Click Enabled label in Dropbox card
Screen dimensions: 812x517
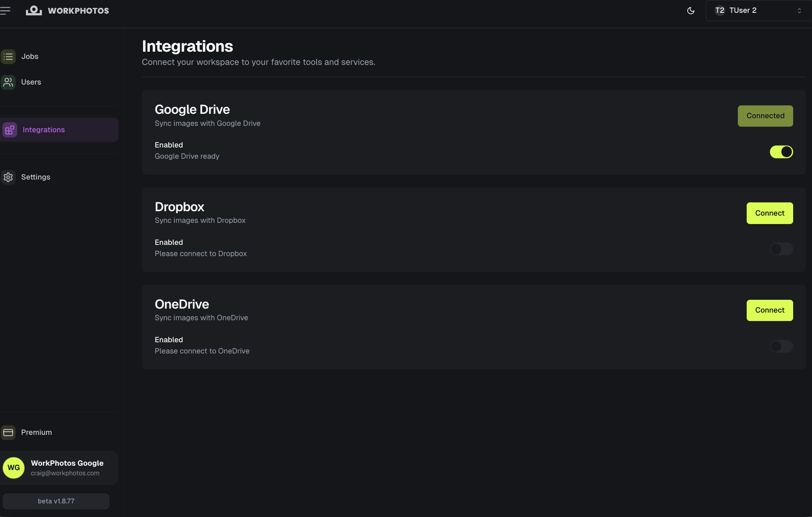point(169,242)
